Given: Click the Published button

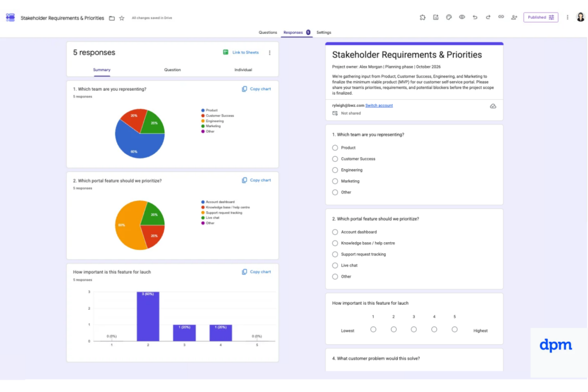Looking at the screenshot, I should tap(541, 17).
